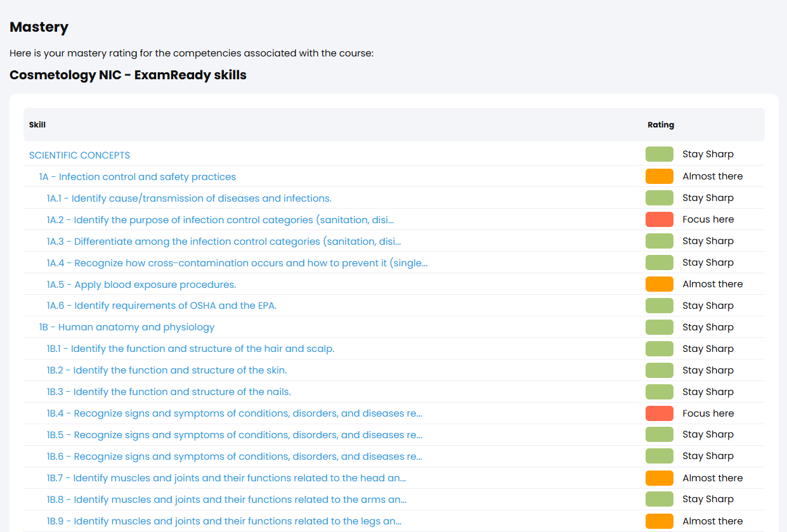Click the Rating column header
This screenshot has width=787, height=532.
(661, 125)
